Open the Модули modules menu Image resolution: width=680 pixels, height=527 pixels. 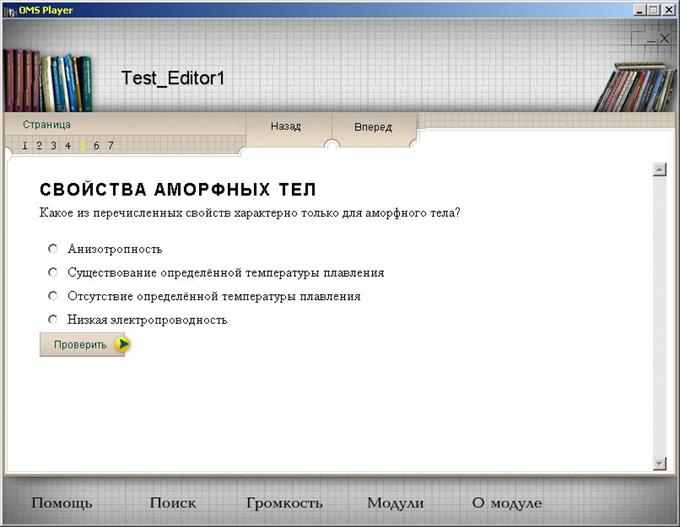(395, 503)
